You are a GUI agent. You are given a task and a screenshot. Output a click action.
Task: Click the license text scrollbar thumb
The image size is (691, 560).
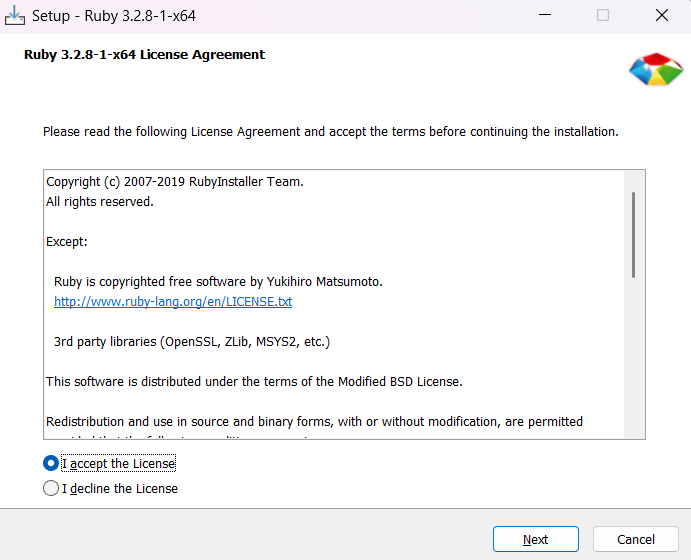tap(633, 234)
